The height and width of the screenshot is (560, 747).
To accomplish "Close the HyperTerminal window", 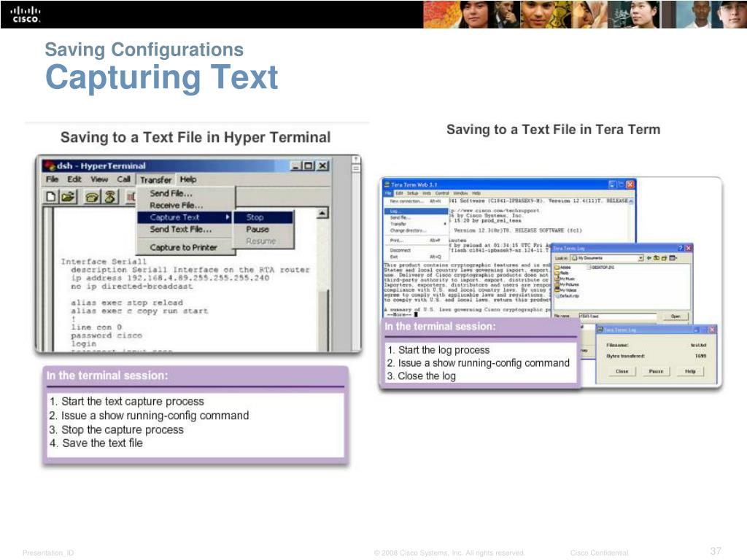I will (323, 166).
